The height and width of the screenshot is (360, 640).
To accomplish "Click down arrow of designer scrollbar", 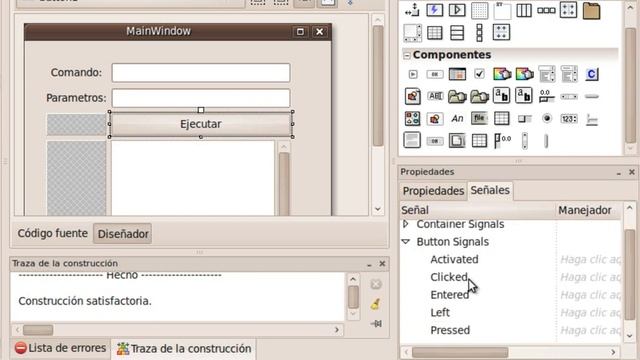I will (378, 209).
